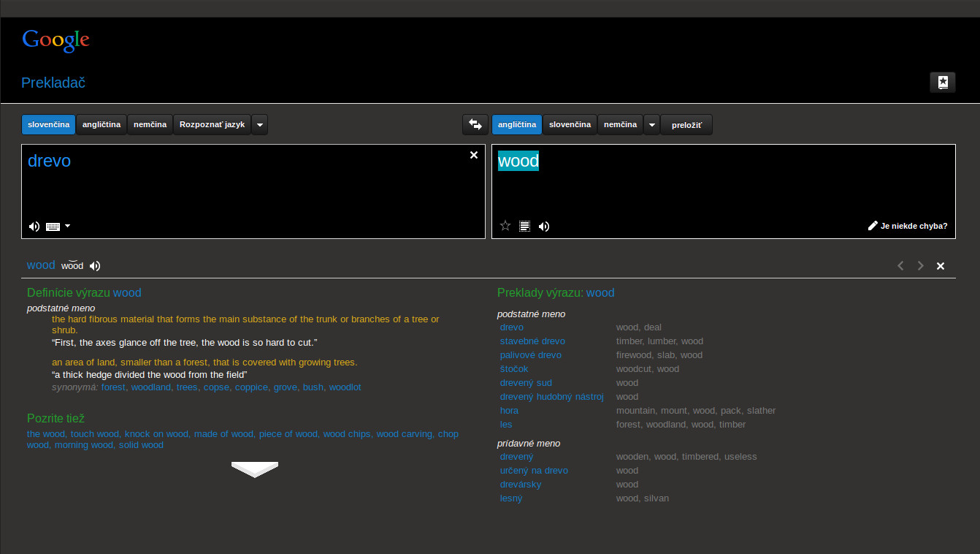Select translation 'drevo' in noun list

click(x=512, y=327)
